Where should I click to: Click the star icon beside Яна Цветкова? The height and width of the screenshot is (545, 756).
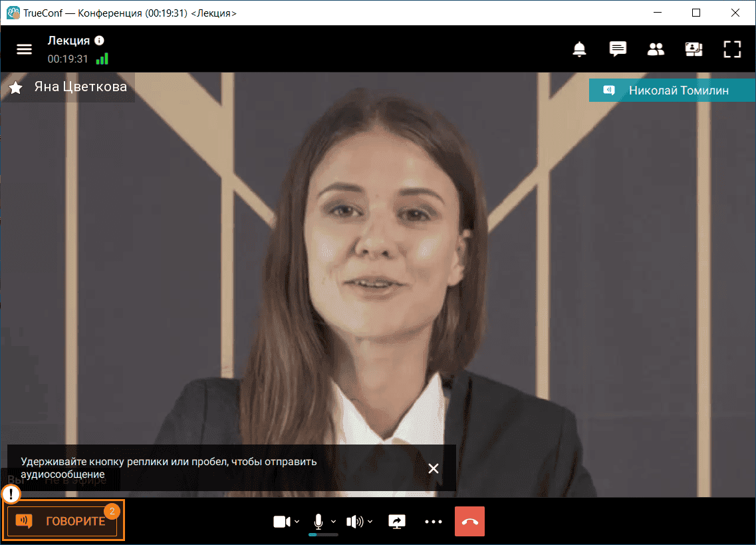pos(16,87)
